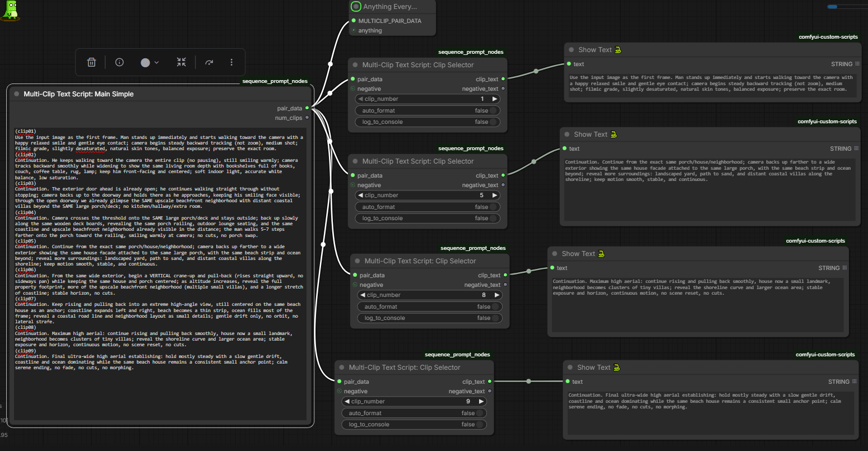Screen dimensions: 868x451
Task: Click into the "Final ultra-wide" Show Text output box
Action: tap(711, 413)
